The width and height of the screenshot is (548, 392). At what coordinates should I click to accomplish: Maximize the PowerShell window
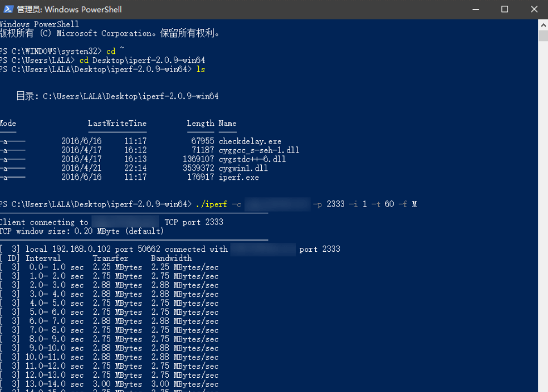click(504, 9)
